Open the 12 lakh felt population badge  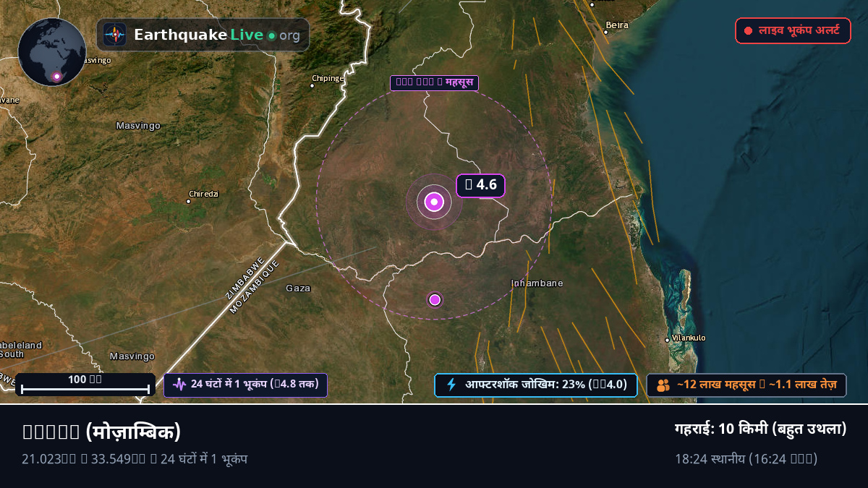coord(746,385)
